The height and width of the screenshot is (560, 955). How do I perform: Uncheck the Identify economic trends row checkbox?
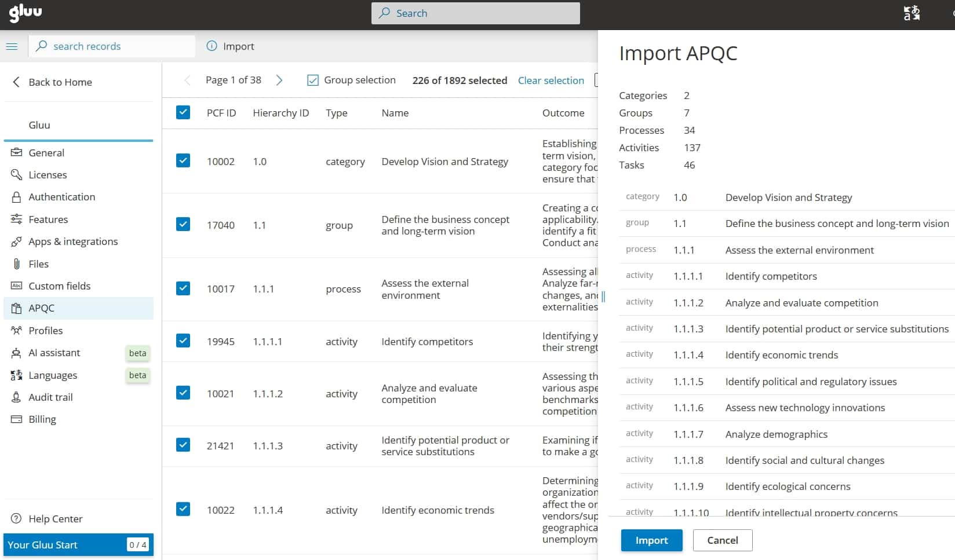[183, 509]
